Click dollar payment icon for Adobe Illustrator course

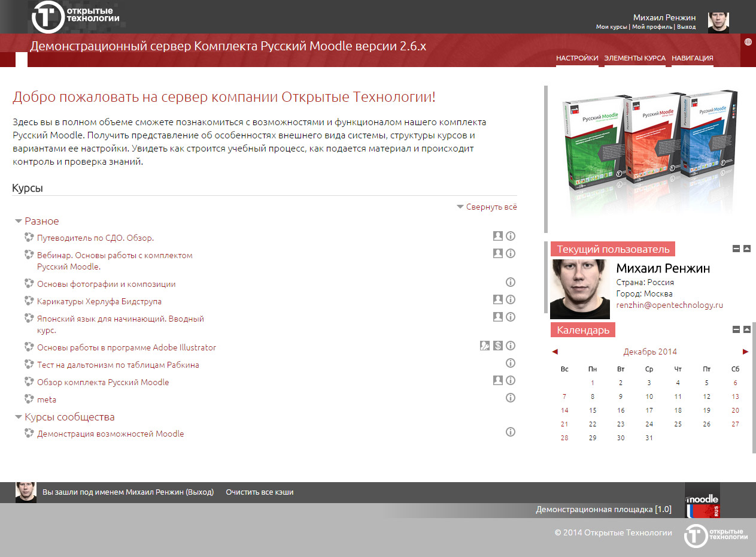click(497, 346)
